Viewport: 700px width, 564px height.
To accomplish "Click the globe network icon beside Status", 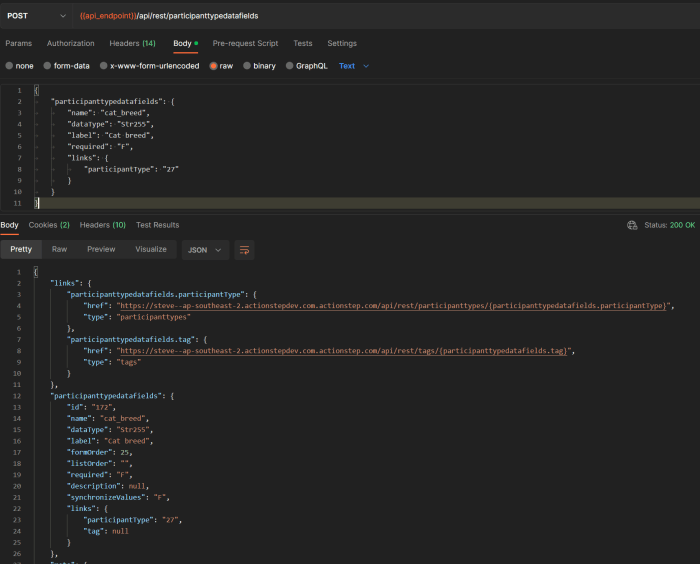I will point(631,225).
